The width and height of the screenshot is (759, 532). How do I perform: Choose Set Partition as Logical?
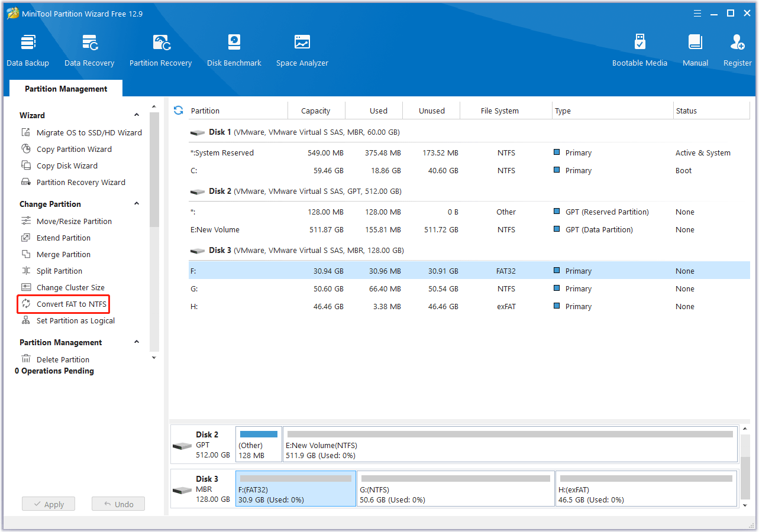[x=68, y=320]
